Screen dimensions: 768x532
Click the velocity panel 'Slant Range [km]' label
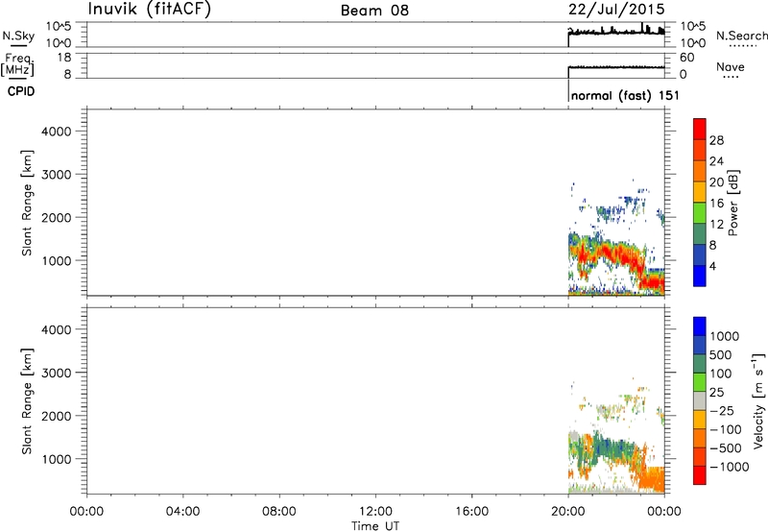27,400
